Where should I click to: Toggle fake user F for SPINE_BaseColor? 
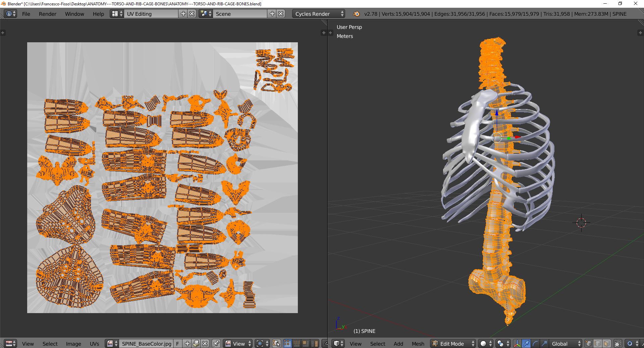pos(177,343)
